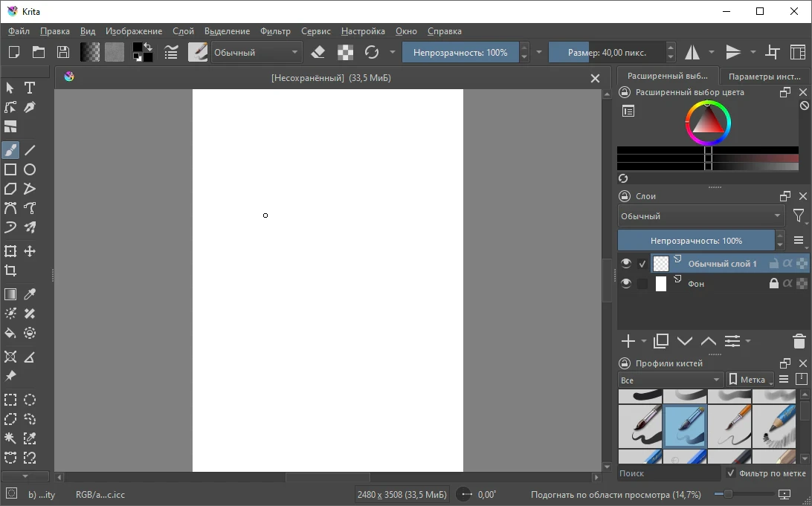Image resolution: width=812 pixels, height=506 pixels.
Task: Open the Изображение menu
Action: click(x=134, y=31)
